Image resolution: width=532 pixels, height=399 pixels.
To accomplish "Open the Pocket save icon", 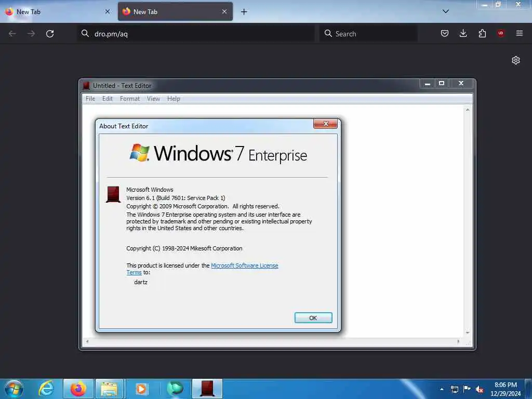I will [x=445, y=33].
